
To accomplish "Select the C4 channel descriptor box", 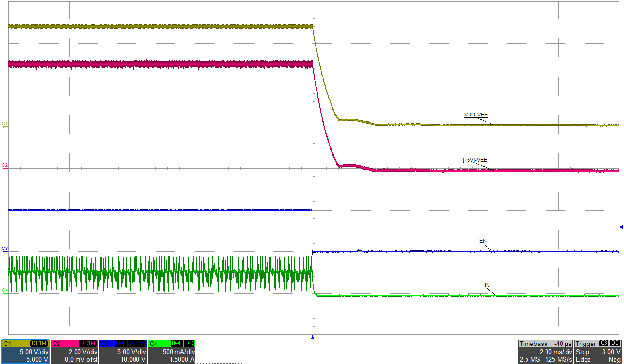I will 172,351.
